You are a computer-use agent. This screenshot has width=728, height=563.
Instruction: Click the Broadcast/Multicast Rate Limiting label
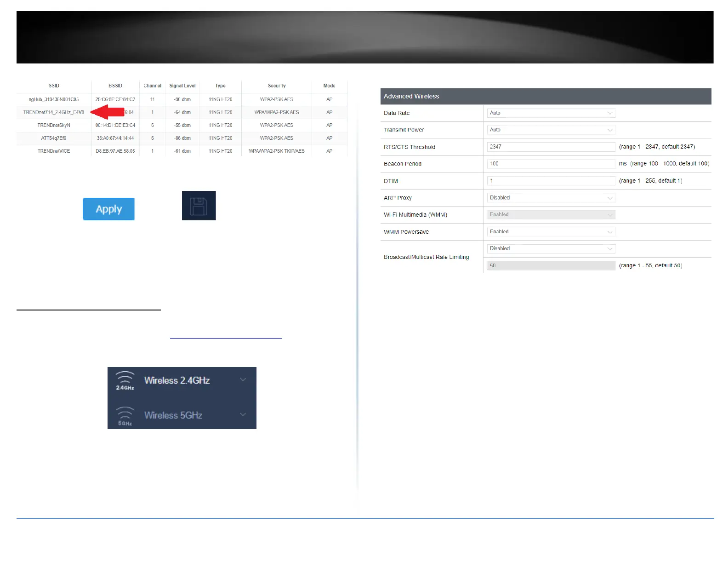coord(427,257)
